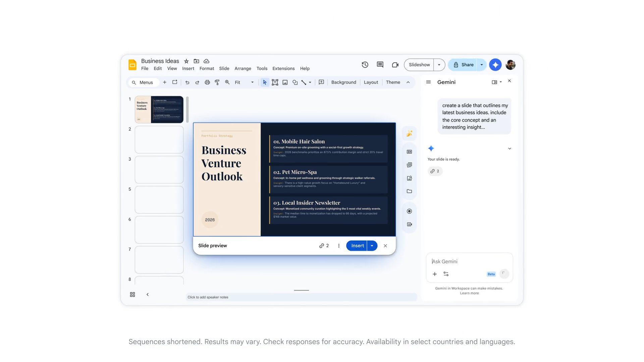644x362 pixels.
Task: Hide the menus toolbar chevron
Action: pos(408,82)
